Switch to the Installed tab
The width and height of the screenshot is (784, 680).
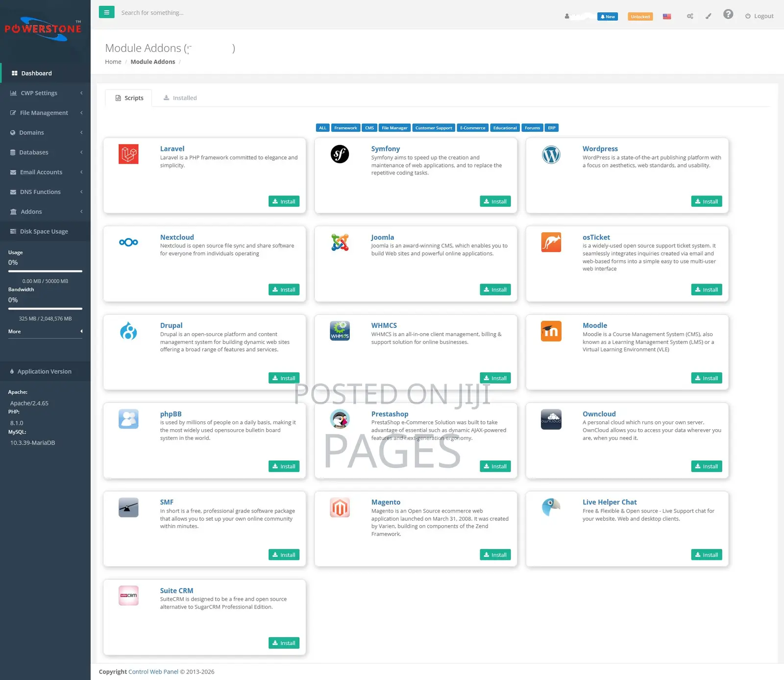(180, 98)
